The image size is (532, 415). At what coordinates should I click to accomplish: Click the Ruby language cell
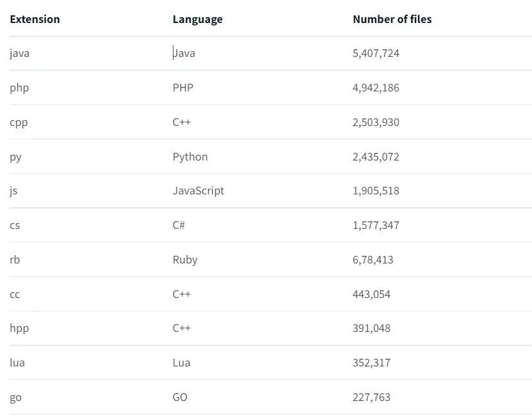(185, 260)
